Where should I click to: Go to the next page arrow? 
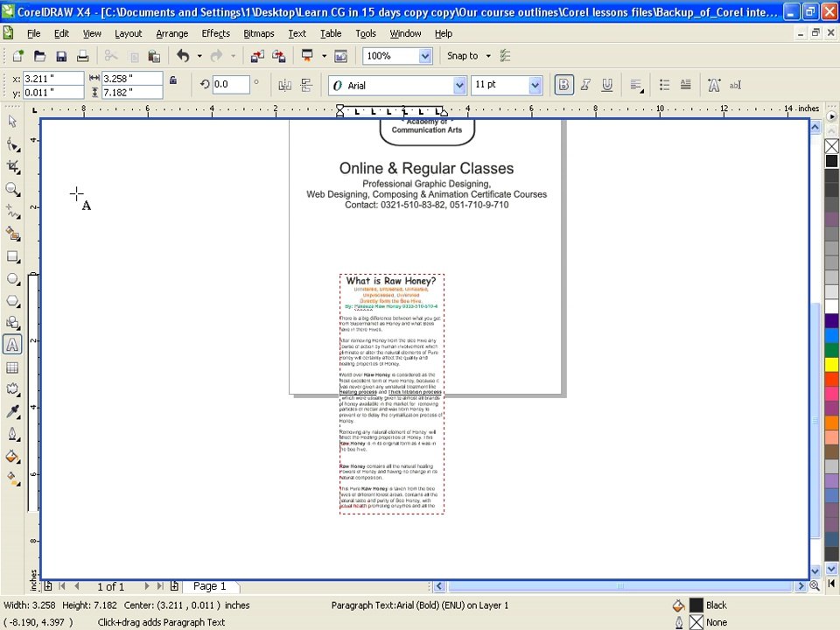click(x=147, y=586)
